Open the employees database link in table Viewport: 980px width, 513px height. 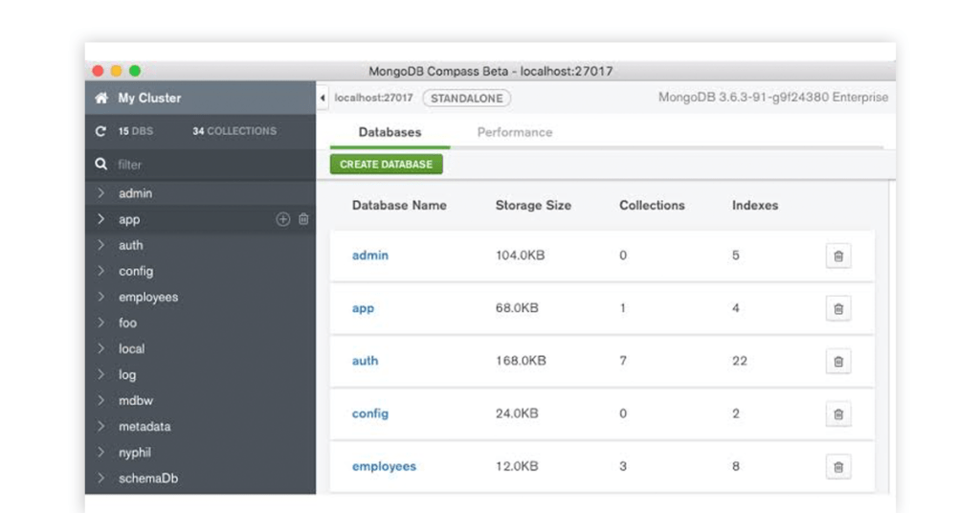tap(384, 466)
